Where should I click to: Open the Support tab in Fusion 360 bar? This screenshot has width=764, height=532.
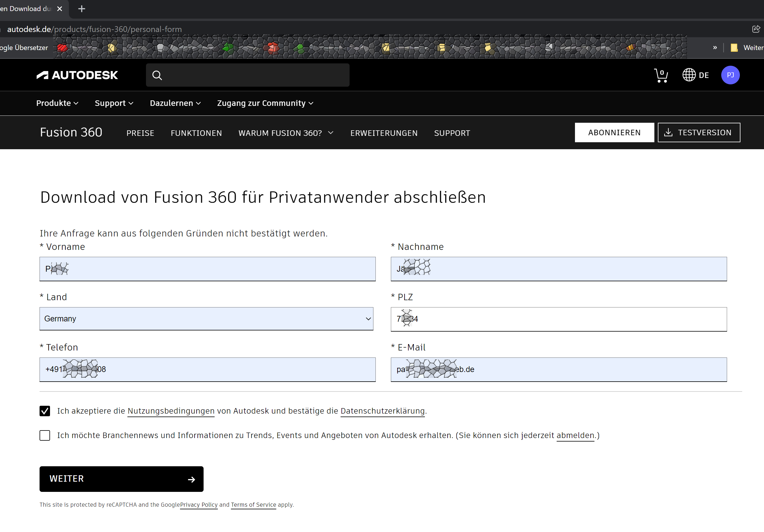point(452,133)
